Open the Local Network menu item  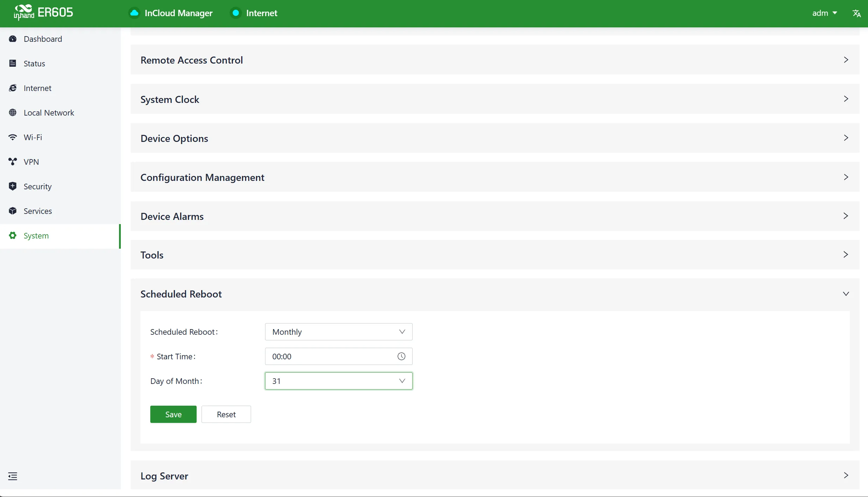click(60, 112)
